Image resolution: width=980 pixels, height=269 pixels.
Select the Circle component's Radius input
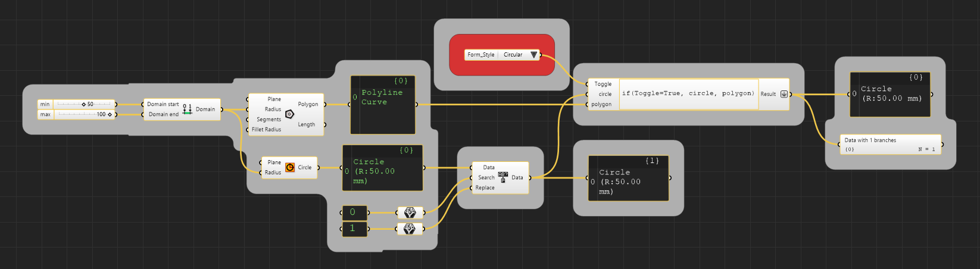click(273, 173)
